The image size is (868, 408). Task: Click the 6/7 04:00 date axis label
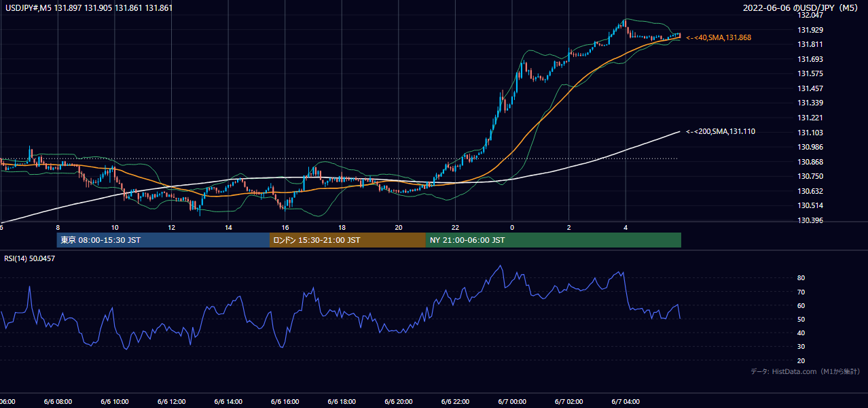(626, 401)
